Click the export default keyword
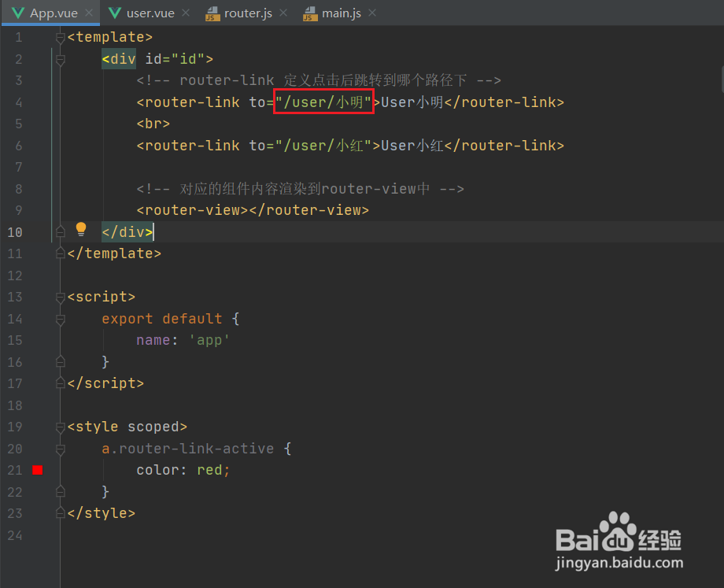Viewport: 724px width, 588px height. point(161,319)
